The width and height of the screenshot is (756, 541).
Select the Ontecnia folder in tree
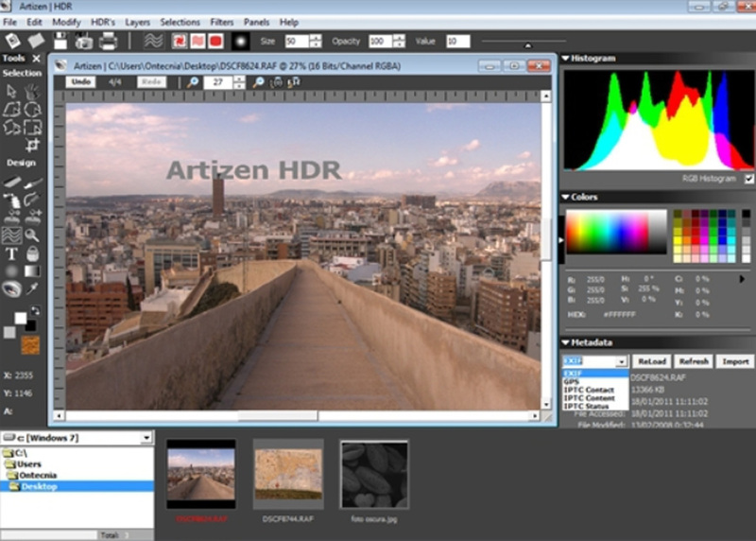[33, 476]
